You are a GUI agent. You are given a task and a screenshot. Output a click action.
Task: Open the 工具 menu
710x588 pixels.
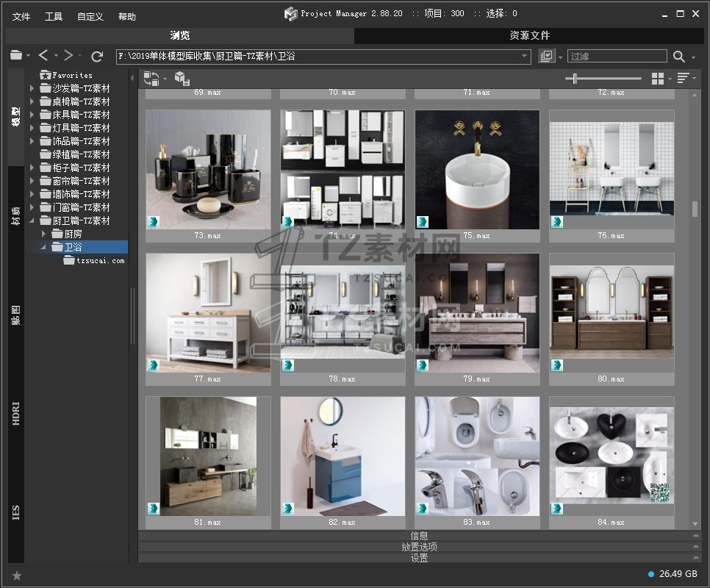(x=54, y=16)
